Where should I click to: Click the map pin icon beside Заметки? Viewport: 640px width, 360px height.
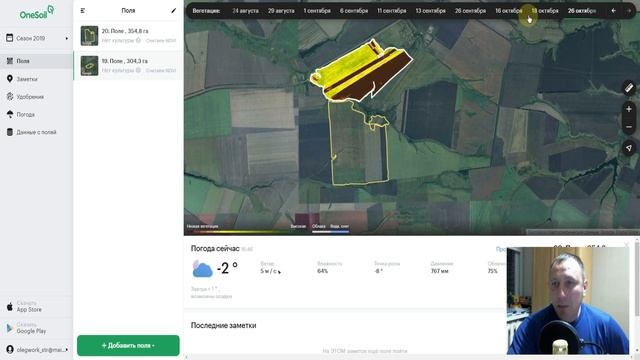click(10, 78)
